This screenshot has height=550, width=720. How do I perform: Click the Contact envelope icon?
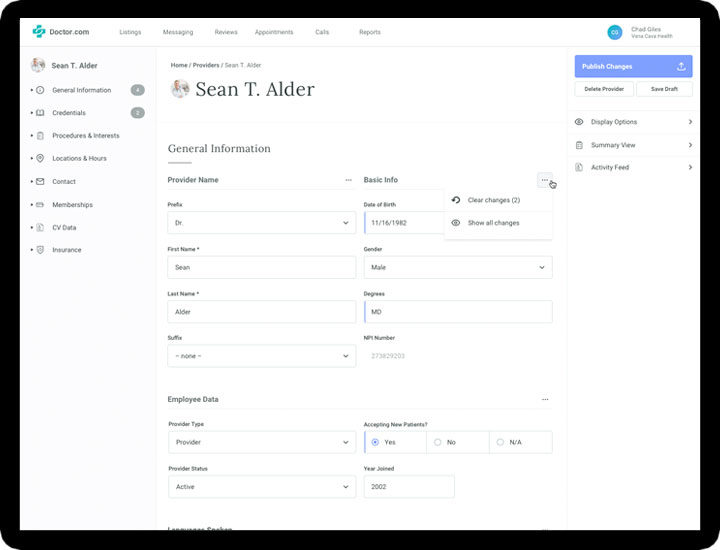(40, 182)
